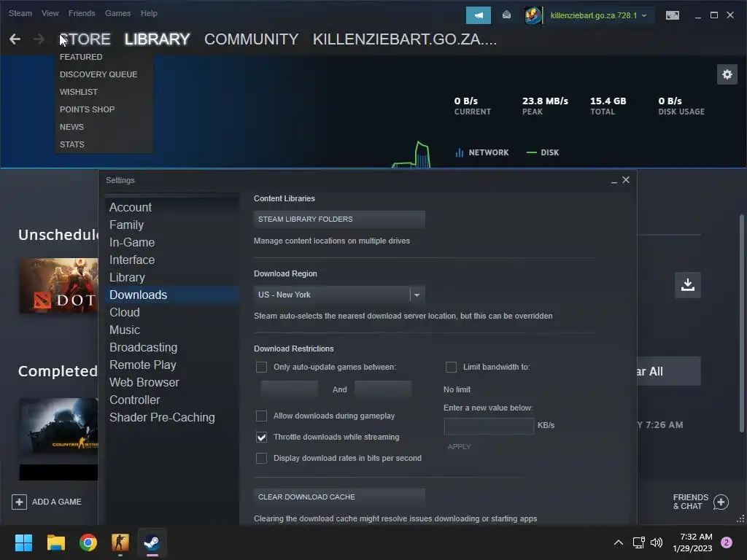Select Wishlist from Store submenu
This screenshot has width=747, height=560.
tap(79, 92)
